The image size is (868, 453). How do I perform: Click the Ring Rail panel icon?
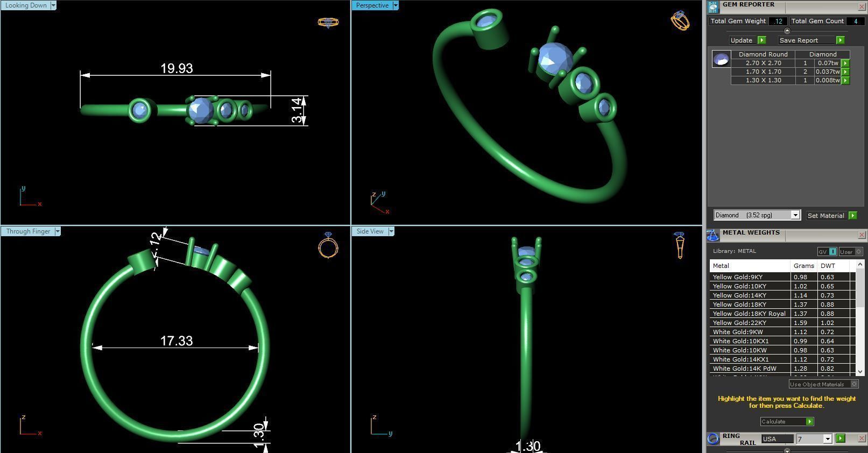[x=713, y=438]
